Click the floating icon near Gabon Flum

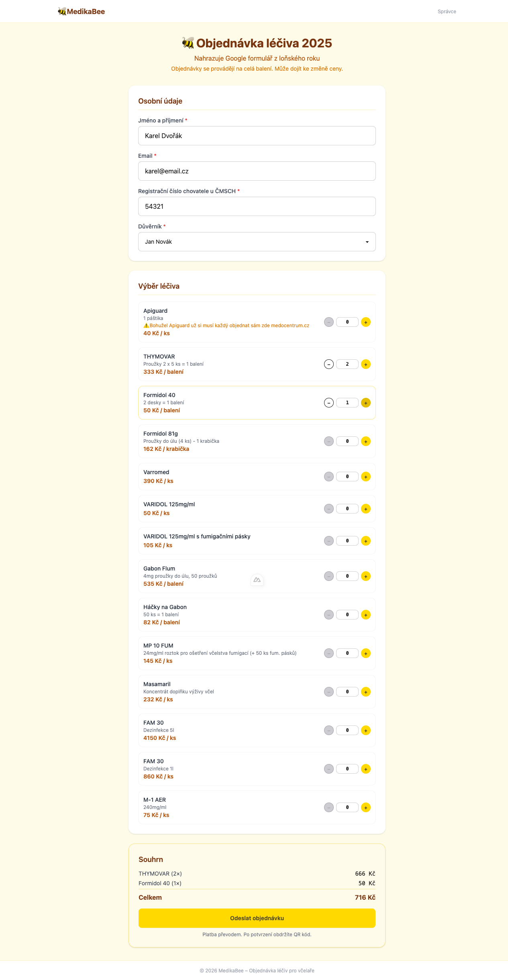(x=257, y=580)
